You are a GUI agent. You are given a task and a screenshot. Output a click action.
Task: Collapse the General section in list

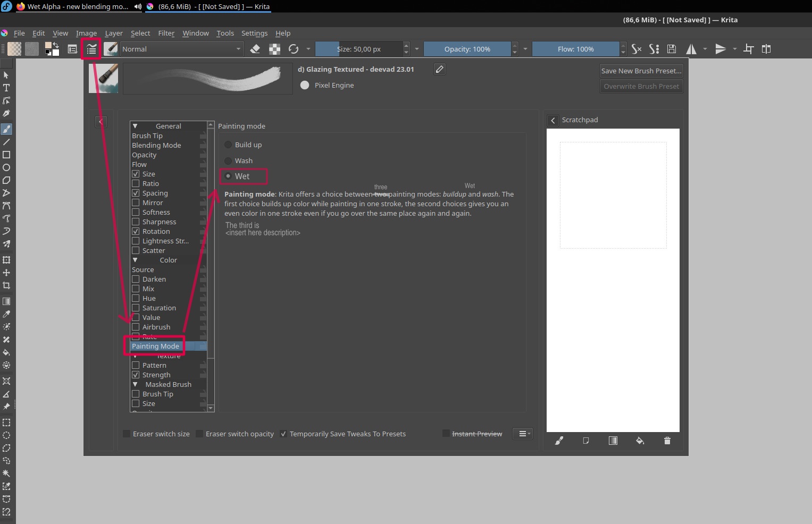coord(135,126)
